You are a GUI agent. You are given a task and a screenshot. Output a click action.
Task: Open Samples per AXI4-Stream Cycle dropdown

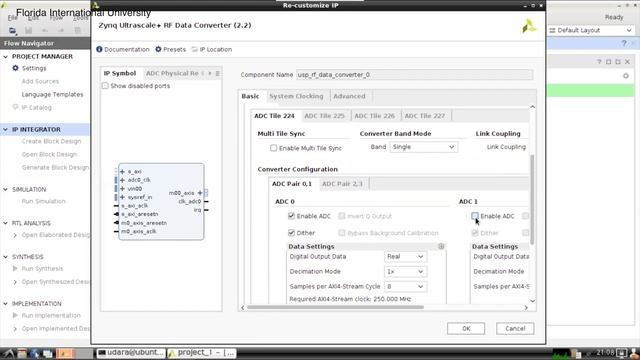tap(405, 287)
